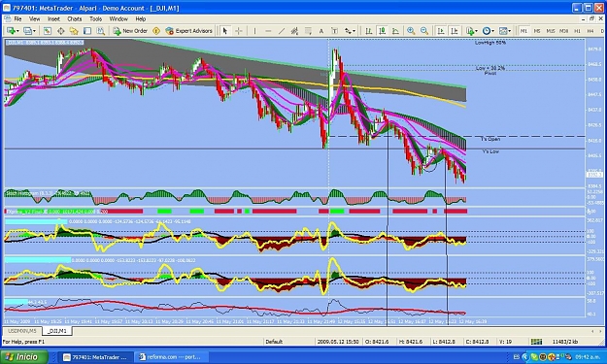Pick the Horizontal Line drawing tool
607x364 pixels.
(268, 31)
